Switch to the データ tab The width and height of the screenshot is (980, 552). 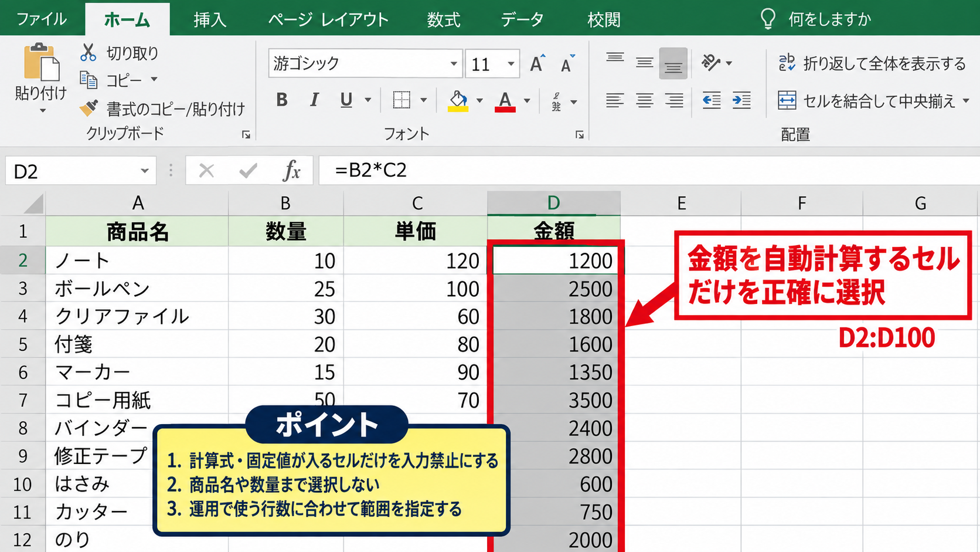click(x=522, y=20)
